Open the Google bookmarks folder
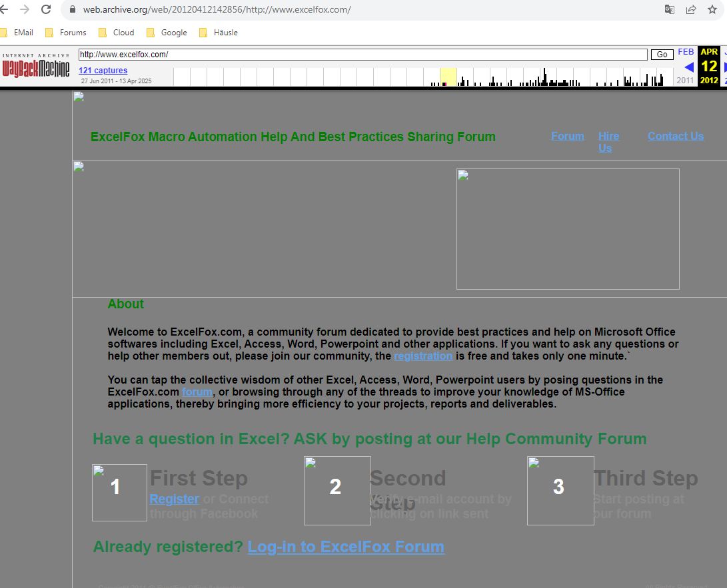 click(x=167, y=33)
